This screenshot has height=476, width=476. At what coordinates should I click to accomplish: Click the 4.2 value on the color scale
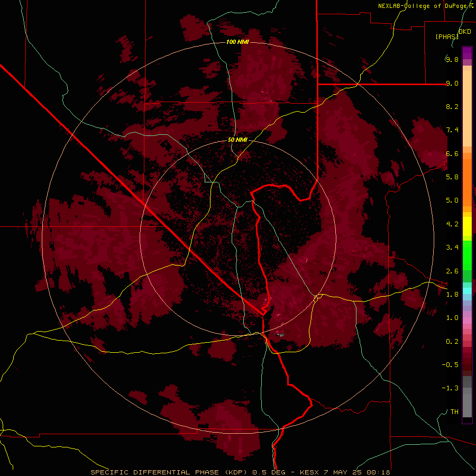[x=452, y=224]
